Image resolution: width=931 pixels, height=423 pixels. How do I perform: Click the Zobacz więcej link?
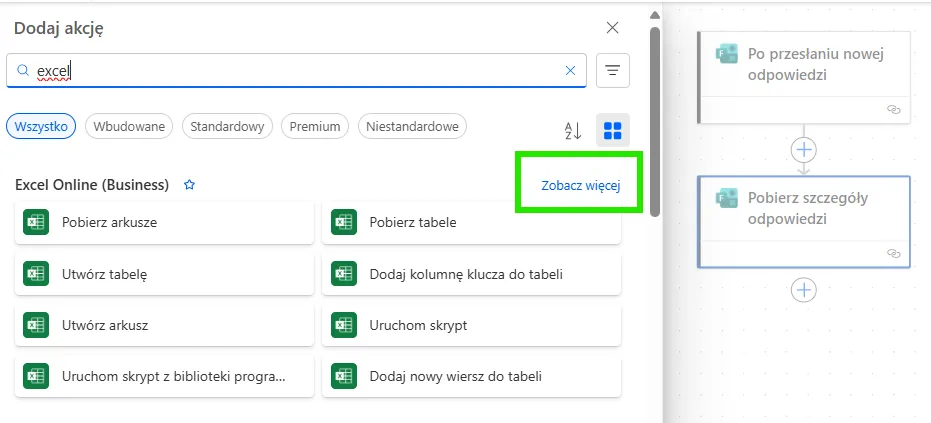click(580, 185)
